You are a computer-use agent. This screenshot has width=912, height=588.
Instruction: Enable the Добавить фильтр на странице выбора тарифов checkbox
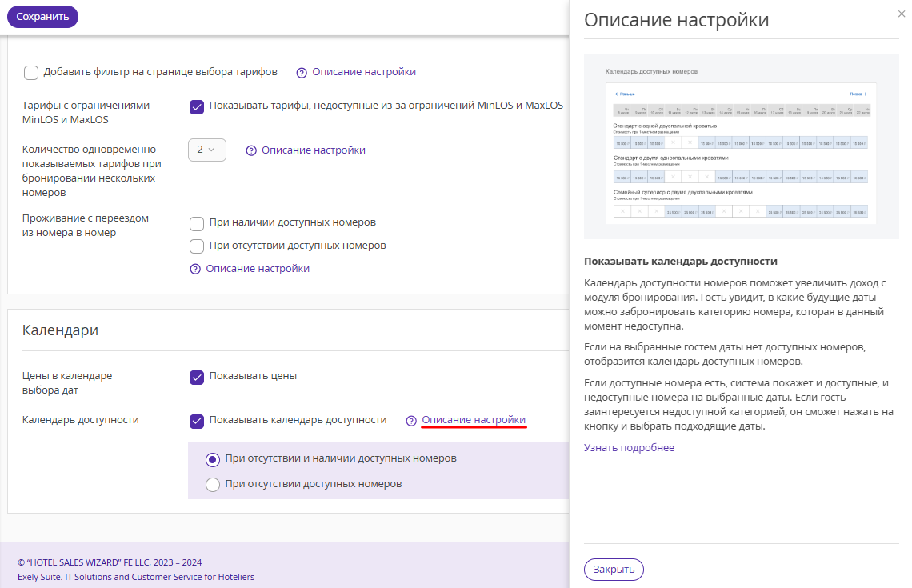(31, 73)
